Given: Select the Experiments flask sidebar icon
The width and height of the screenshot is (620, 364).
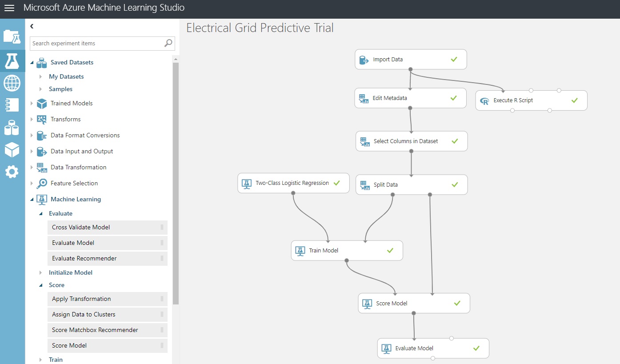Looking at the screenshot, I should pyautogui.click(x=12, y=61).
